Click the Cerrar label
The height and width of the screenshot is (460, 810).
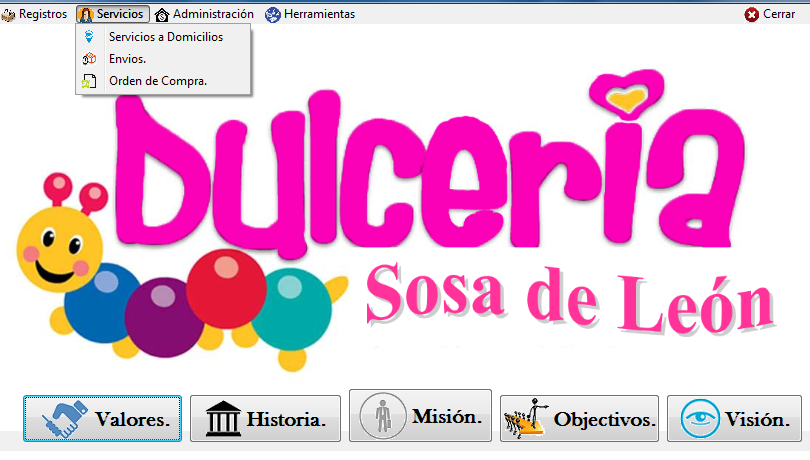[779, 14]
